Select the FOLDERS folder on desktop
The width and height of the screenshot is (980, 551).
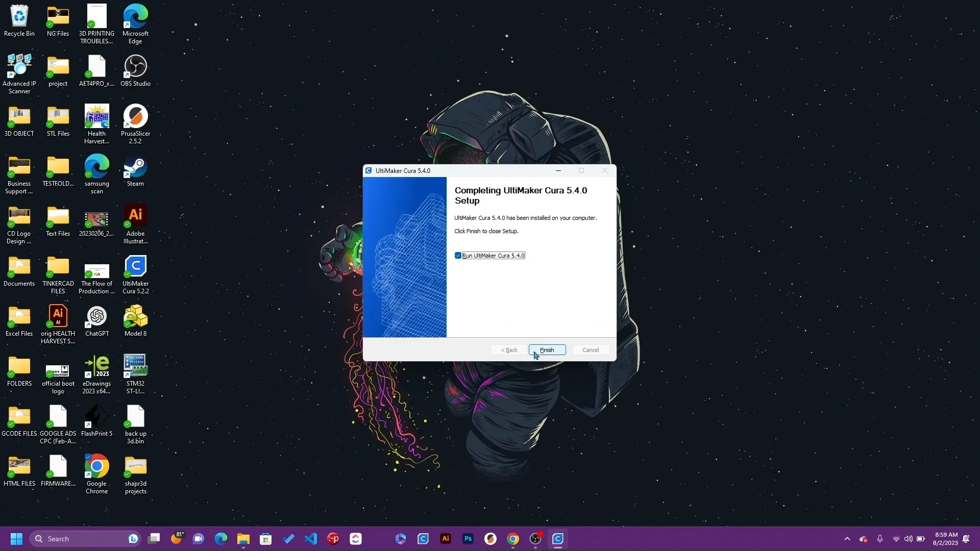pyautogui.click(x=19, y=371)
